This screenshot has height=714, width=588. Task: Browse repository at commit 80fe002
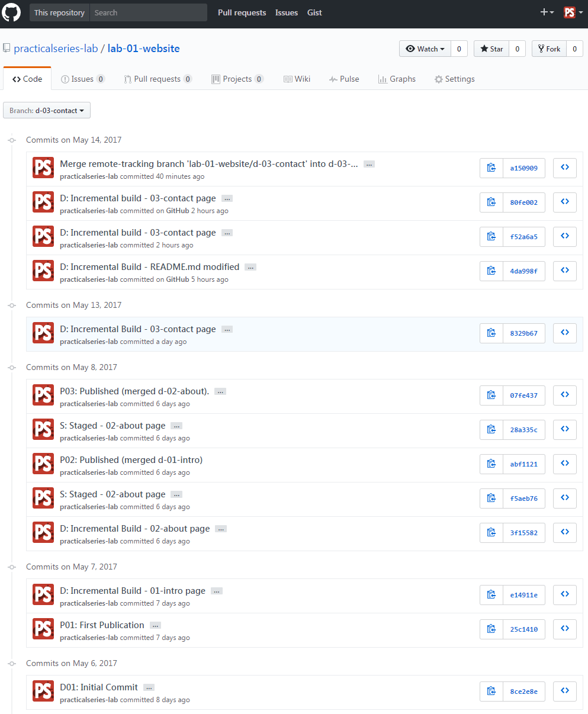565,202
